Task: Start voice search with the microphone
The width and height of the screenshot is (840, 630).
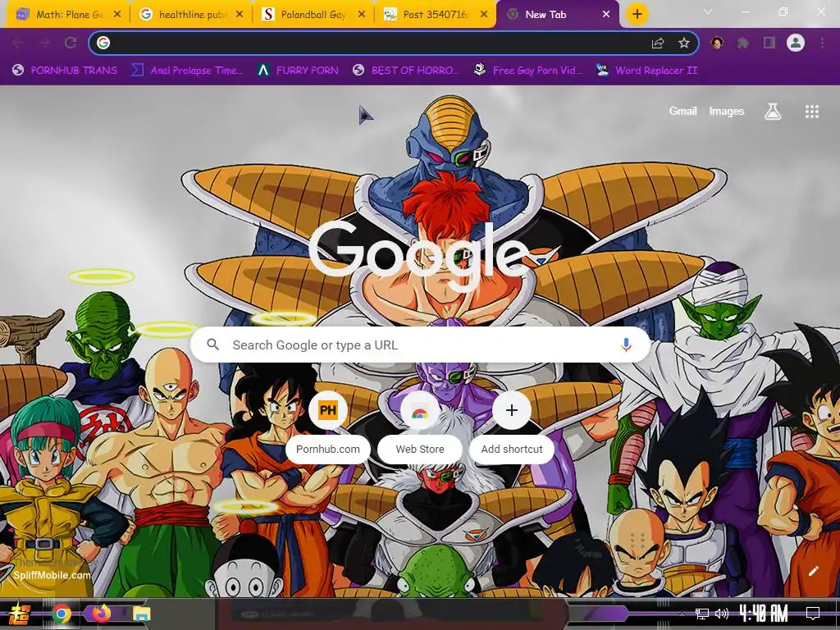Action: pos(626,345)
